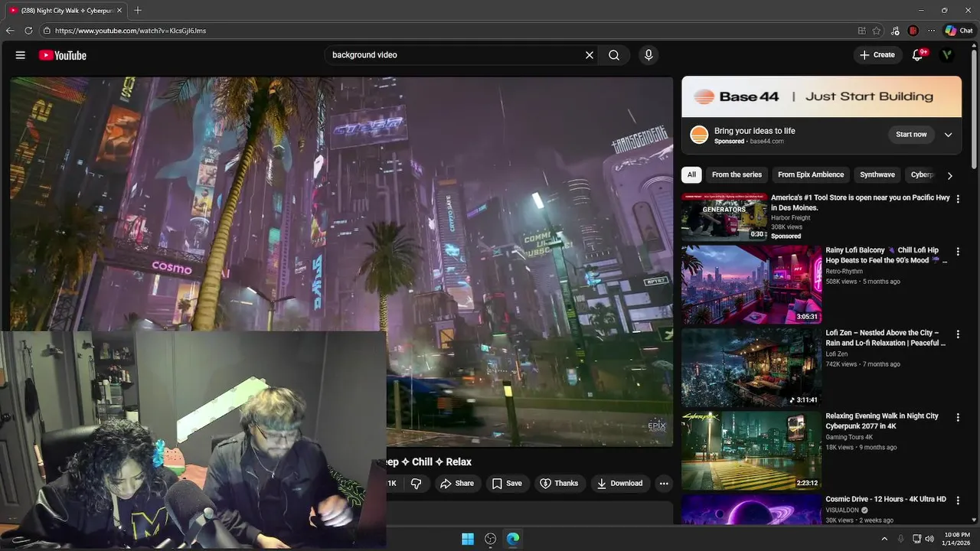This screenshot has width=980, height=551.
Task: Open more actions ellipsis under the video
Action: click(x=664, y=484)
